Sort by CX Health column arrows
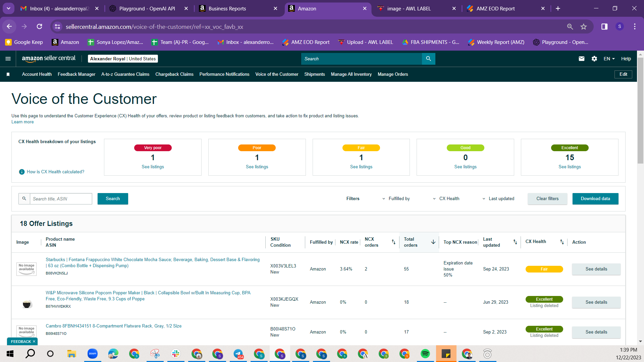644x362 pixels. pyautogui.click(x=562, y=242)
